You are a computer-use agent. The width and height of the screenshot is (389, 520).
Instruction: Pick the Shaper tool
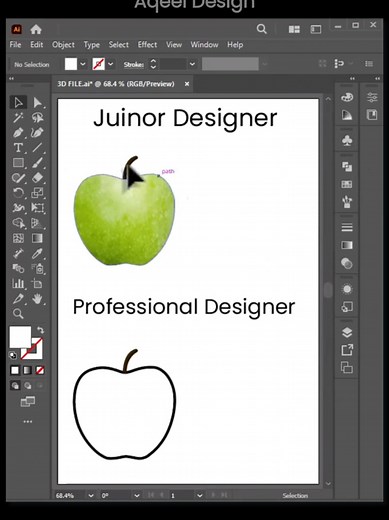(x=18, y=178)
